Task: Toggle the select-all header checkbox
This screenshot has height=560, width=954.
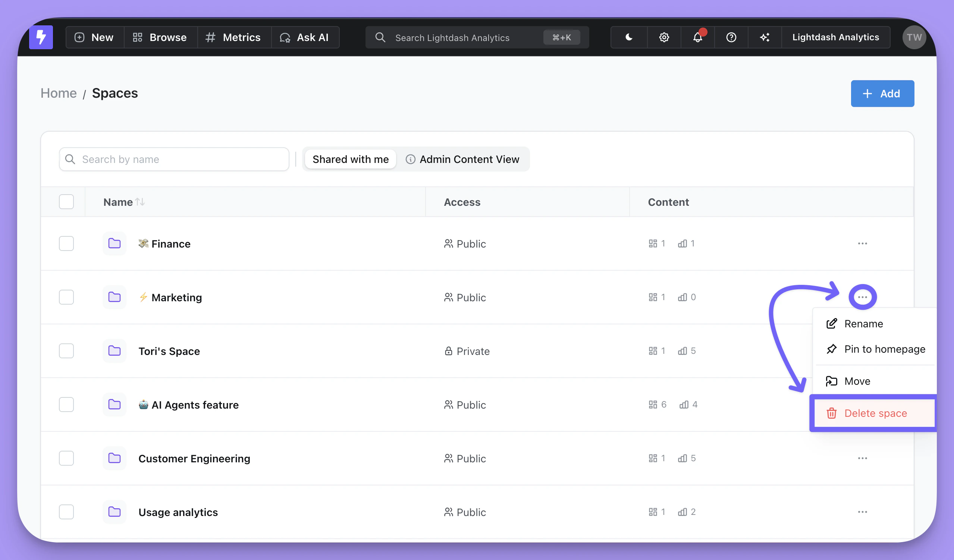Action: (x=66, y=202)
